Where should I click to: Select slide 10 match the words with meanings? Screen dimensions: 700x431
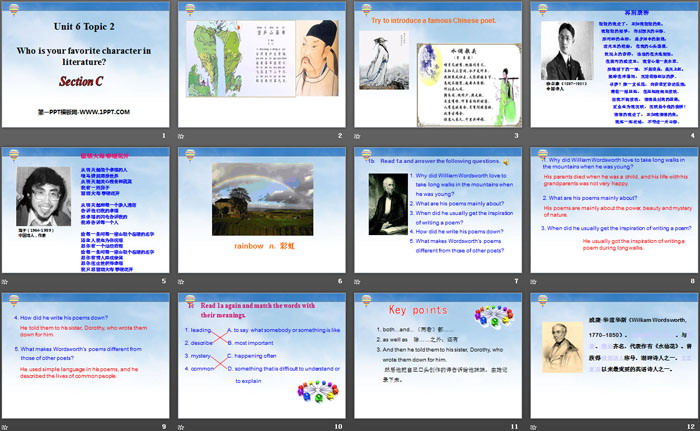click(262, 356)
